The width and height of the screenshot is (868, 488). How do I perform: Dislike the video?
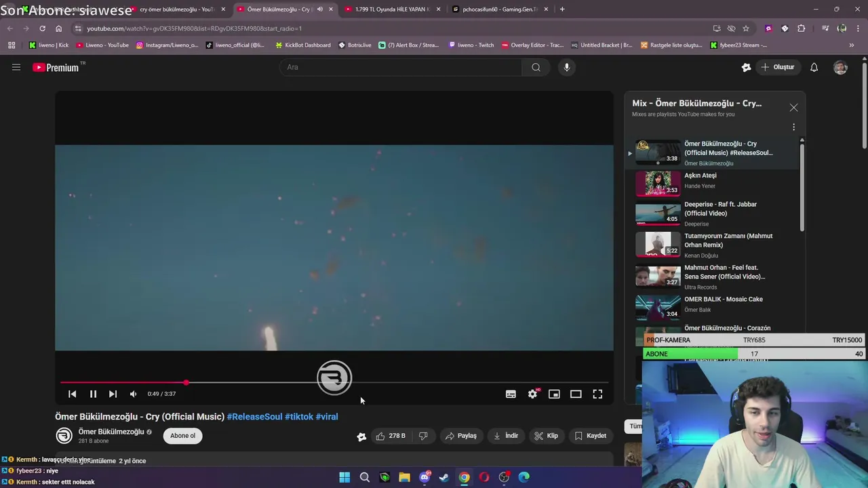(423, 436)
